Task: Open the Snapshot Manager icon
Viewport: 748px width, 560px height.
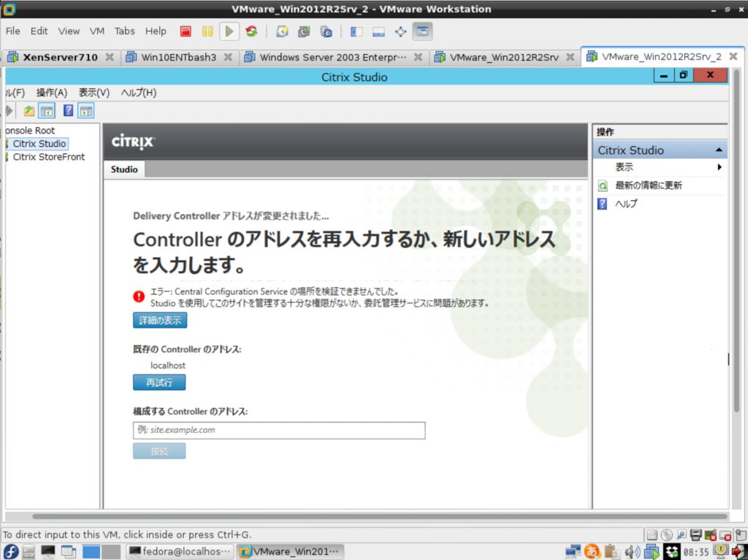Action: 327,31
